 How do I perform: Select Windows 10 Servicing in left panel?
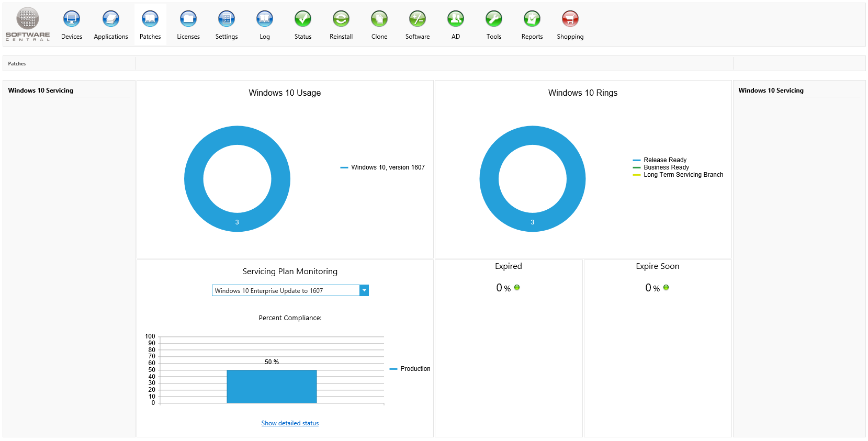click(41, 91)
